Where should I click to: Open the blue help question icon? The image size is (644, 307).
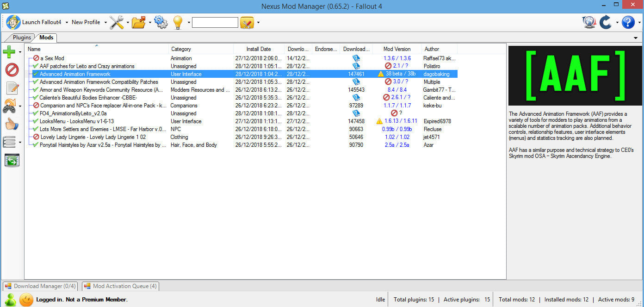coord(628,22)
